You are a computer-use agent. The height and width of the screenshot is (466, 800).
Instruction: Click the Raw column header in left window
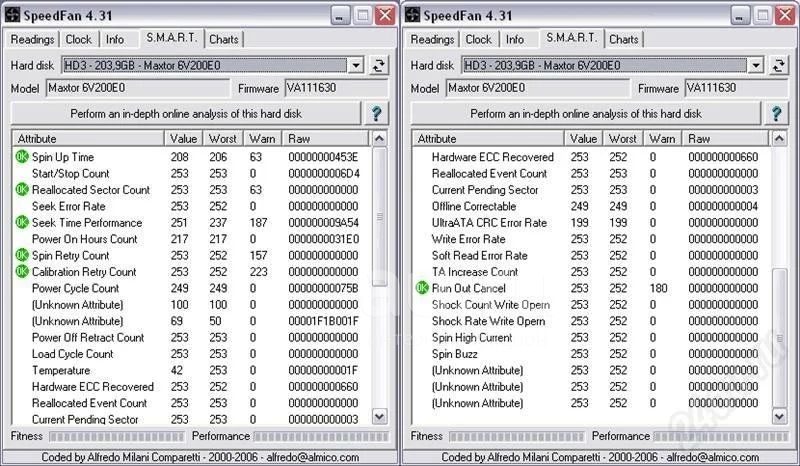pyautogui.click(x=324, y=138)
